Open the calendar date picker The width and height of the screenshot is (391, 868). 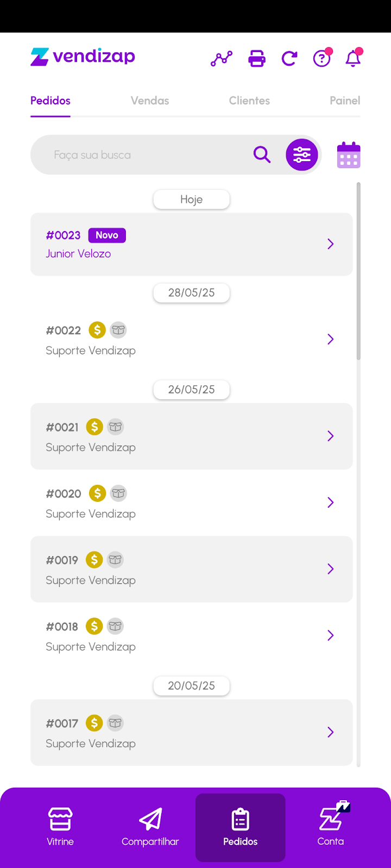pos(349,155)
